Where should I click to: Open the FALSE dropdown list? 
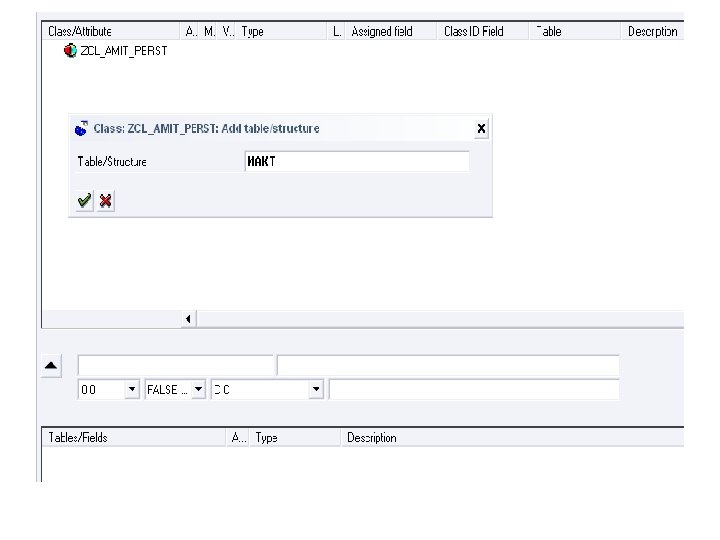[198, 389]
